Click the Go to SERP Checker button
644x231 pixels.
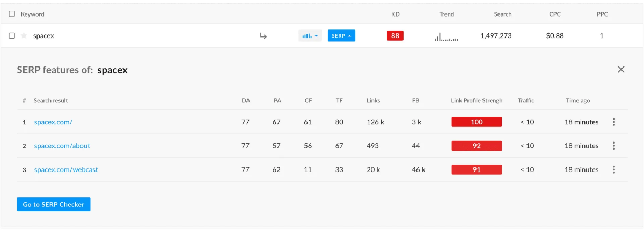click(54, 204)
